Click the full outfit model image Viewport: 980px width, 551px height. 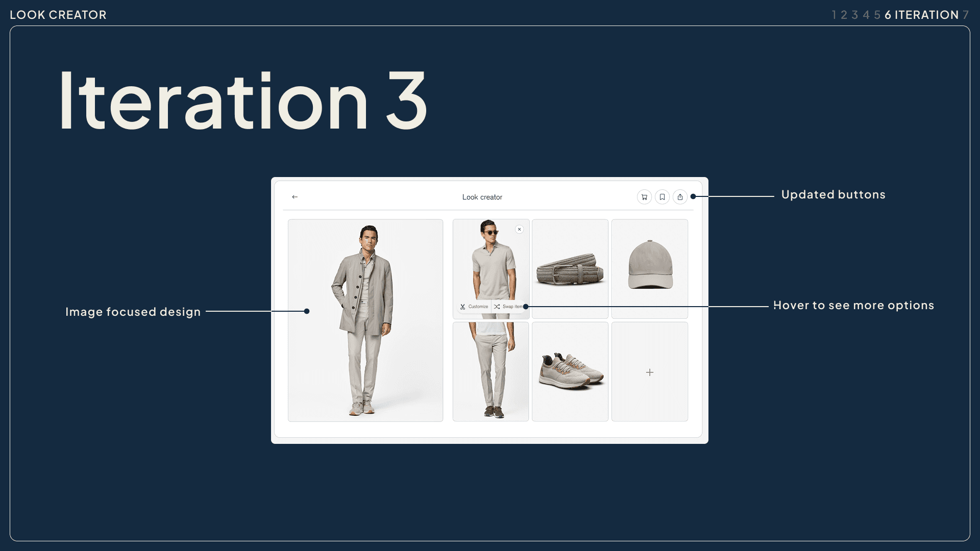click(365, 320)
